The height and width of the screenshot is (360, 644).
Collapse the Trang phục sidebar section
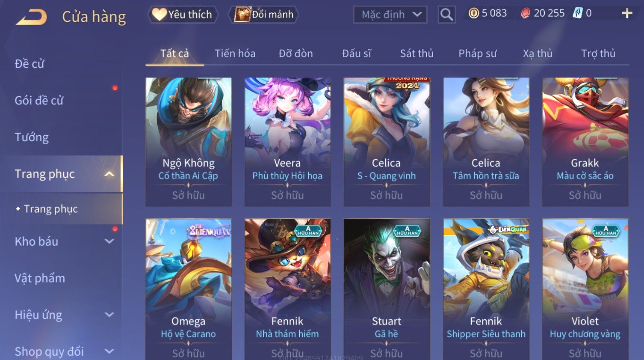109,174
